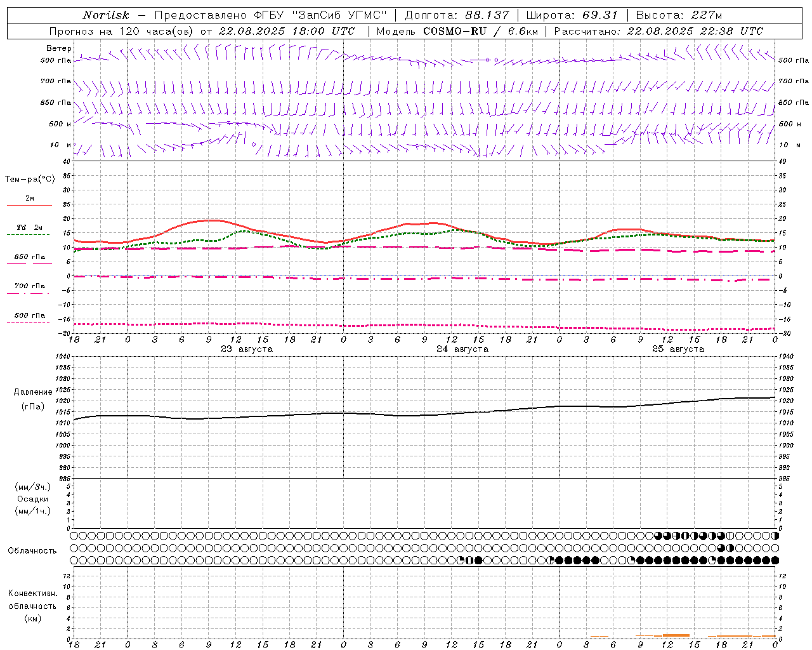The width and height of the screenshot is (812, 650).
Task: Click the "700 гПа" temperature legend entry
Action: pos(30,286)
